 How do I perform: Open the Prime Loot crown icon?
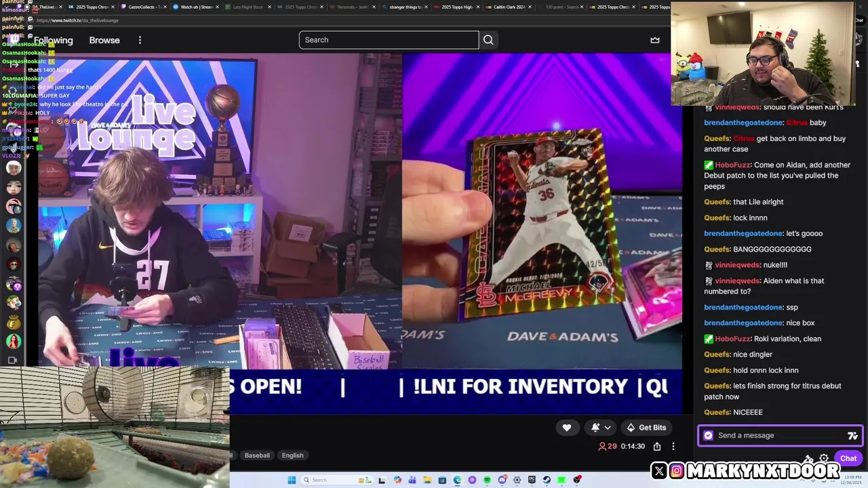click(x=654, y=40)
